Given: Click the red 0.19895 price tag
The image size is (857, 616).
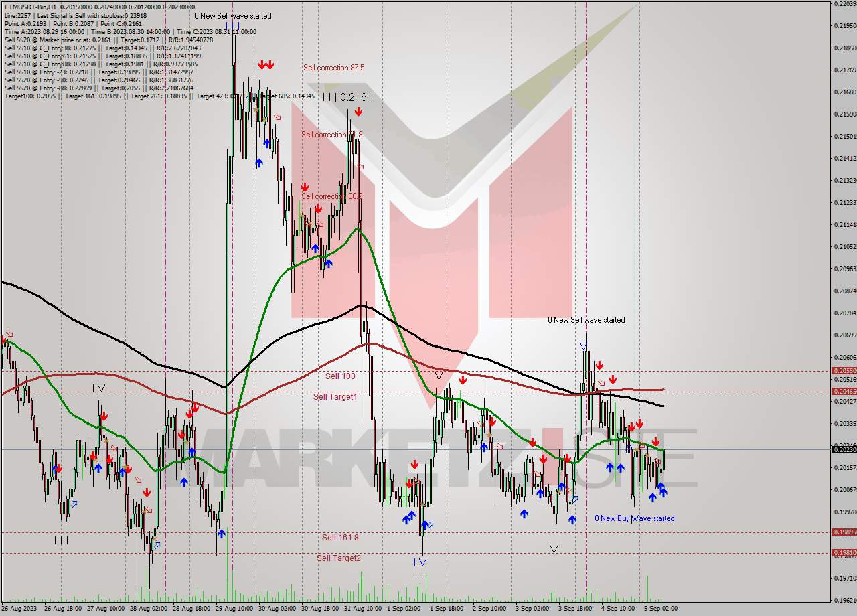Looking at the screenshot, I should pos(844,532).
